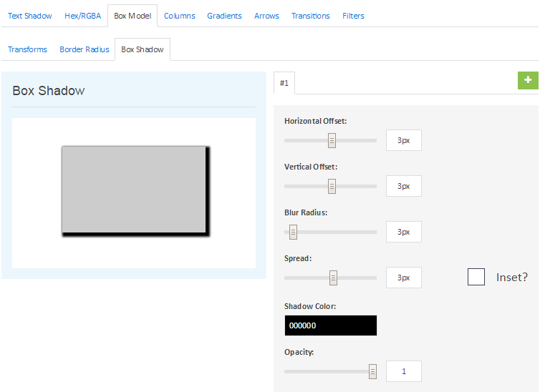Screen dimensions: 540x392
Task: Open the Text Shadow tab
Action: coord(30,16)
